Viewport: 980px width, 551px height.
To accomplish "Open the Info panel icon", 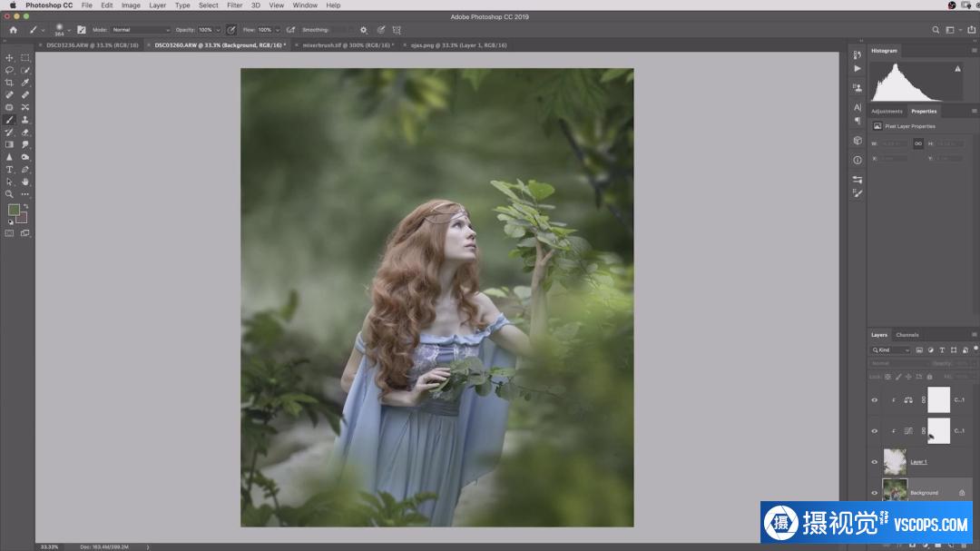I will point(857,160).
